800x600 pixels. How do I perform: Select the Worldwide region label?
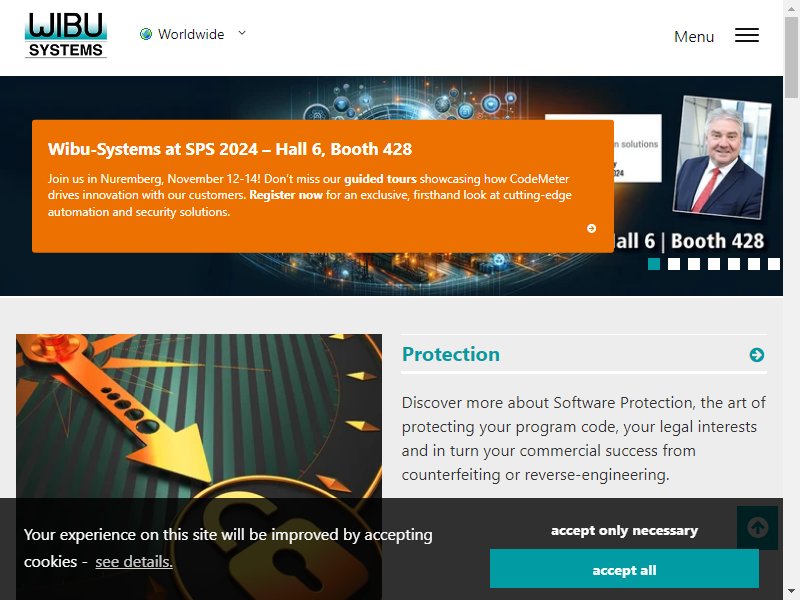(191, 34)
